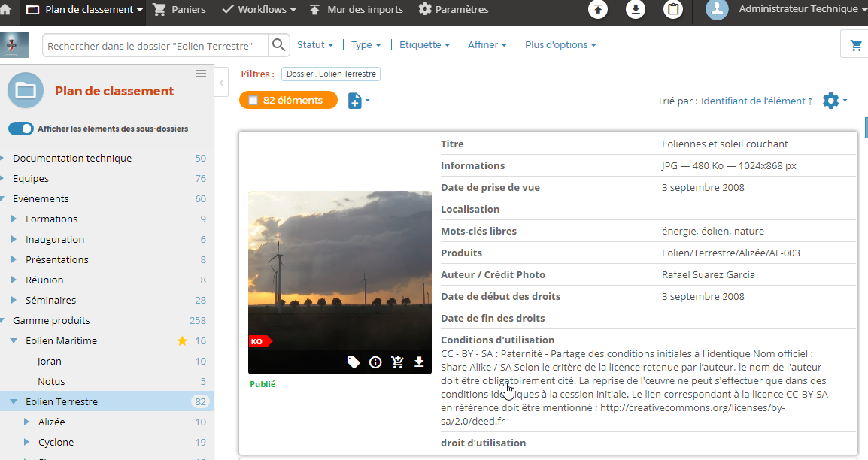
Task: Expand the Présentations folder arrow
Action: coord(14,259)
